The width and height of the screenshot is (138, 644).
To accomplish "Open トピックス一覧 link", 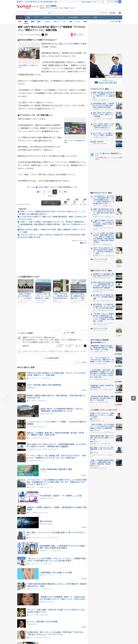I will [x=115, y=21].
